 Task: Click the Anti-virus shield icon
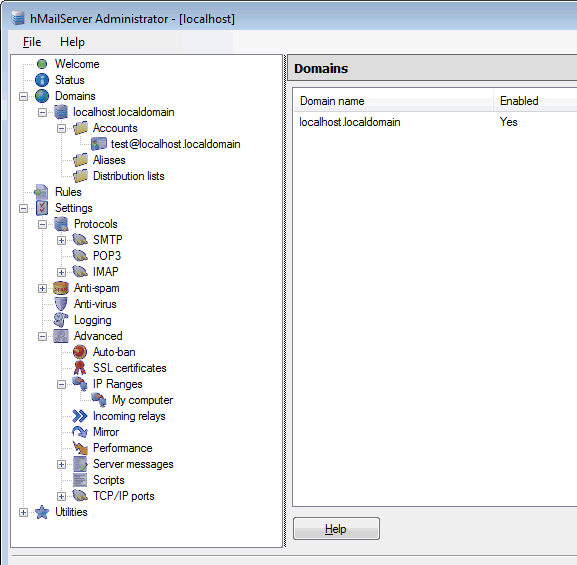(61, 304)
